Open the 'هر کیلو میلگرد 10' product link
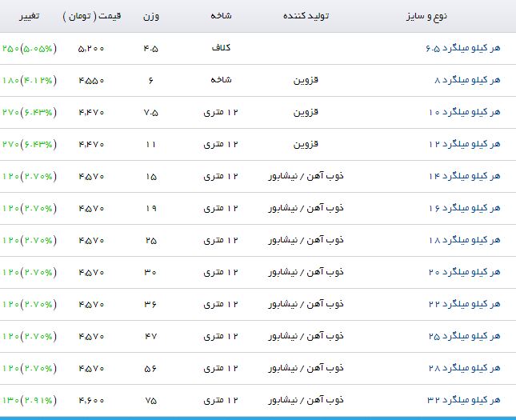The width and height of the screenshot is (516, 420). [464, 113]
